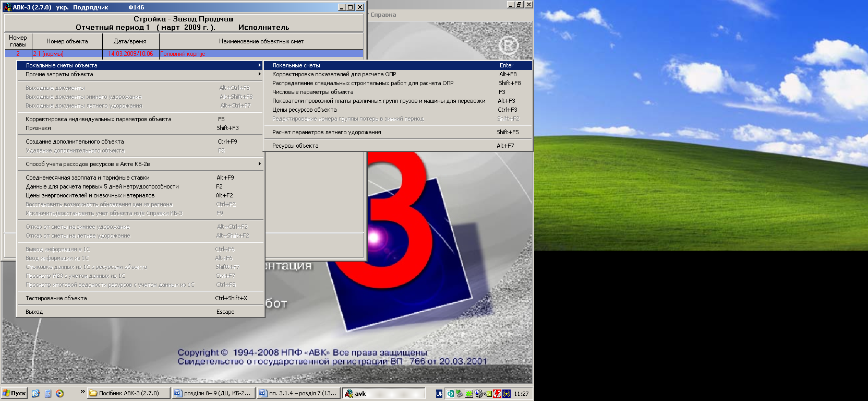
Task: Switch to пп. 3.1.4 – розділ 7 taskbar document
Action: point(298,393)
